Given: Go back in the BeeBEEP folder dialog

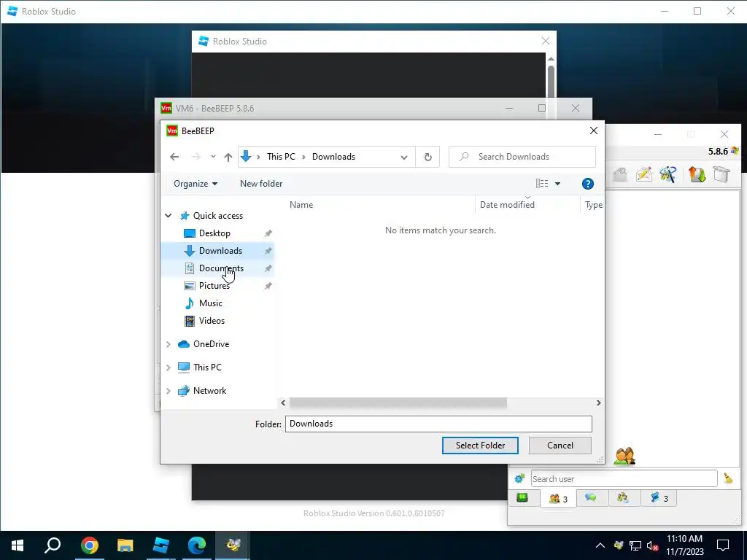Looking at the screenshot, I should [x=174, y=157].
